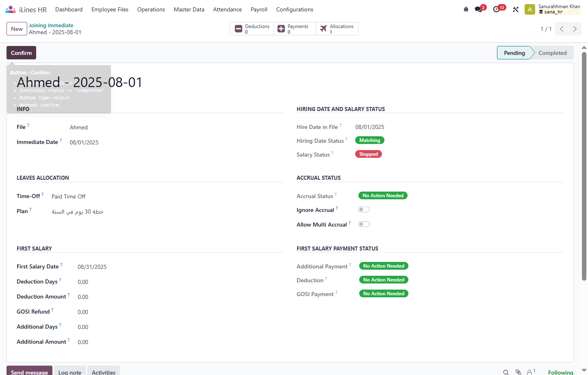Image resolution: width=588 pixels, height=375 pixels.
Task: Click the paperclip attachments icon
Action: pyautogui.click(x=518, y=372)
